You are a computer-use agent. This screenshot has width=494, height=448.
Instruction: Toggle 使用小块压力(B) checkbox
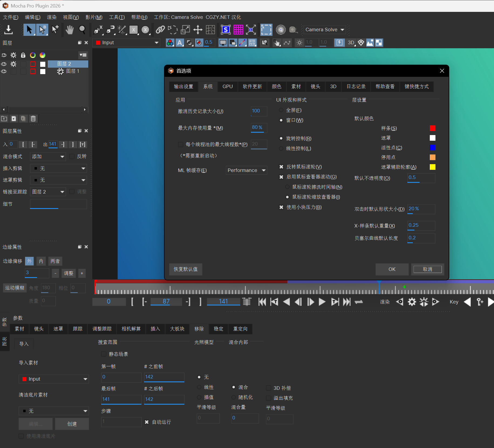(x=281, y=207)
